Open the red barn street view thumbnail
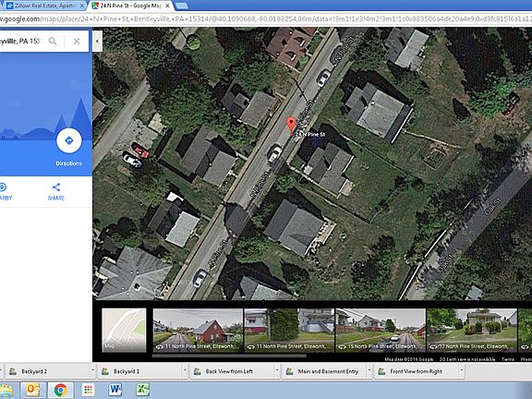Viewport: 532px width, 399px height. point(198,330)
